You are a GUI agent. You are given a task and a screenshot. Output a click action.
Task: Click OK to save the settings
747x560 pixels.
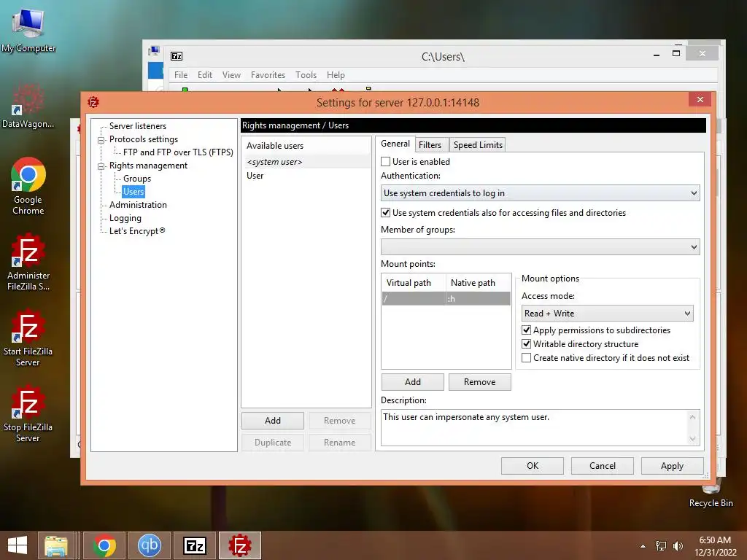coord(532,466)
